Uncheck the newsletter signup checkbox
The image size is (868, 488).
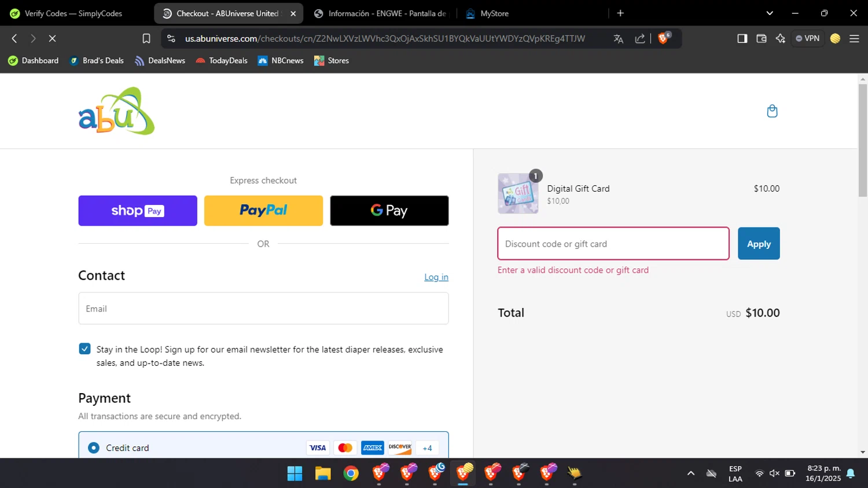click(x=84, y=348)
